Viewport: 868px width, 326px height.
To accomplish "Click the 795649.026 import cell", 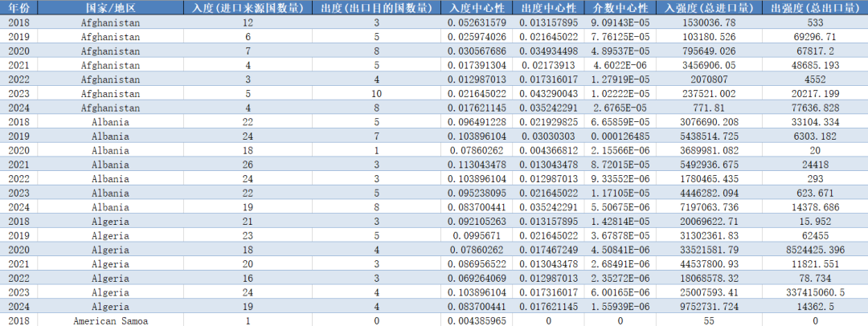I will click(x=709, y=51).
